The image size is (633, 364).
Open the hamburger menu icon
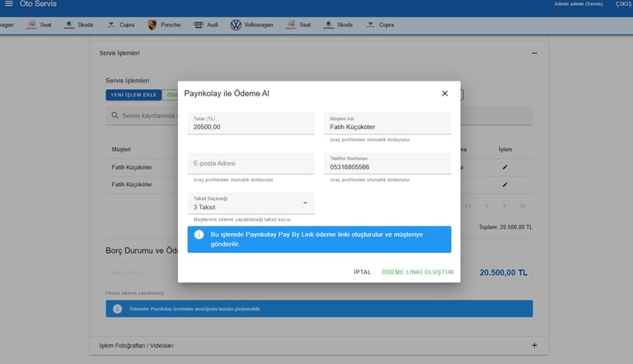point(8,3)
